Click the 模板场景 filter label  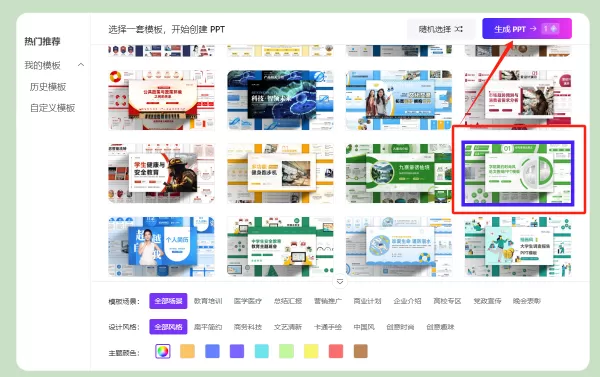pos(124,302)
